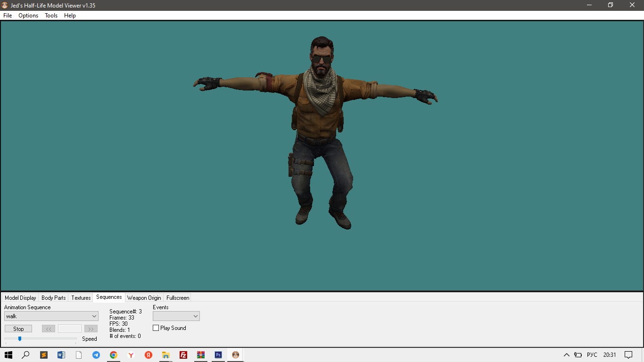
Task: Open FileZilla from the taskbar
Action: click(183, 355)
